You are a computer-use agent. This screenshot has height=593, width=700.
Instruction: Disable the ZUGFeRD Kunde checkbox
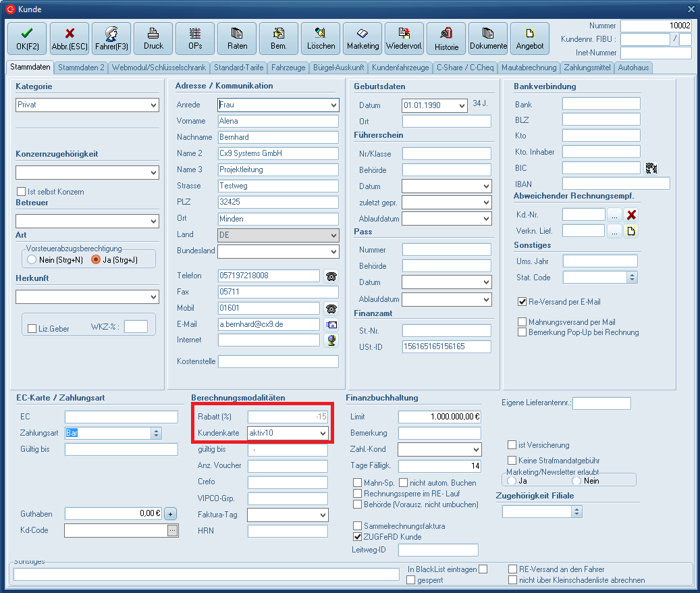(x=358, y=537)
